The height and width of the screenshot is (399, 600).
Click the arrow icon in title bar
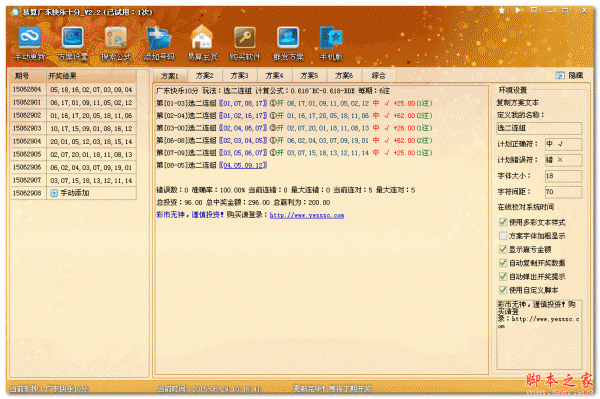[x=518, y=10]
